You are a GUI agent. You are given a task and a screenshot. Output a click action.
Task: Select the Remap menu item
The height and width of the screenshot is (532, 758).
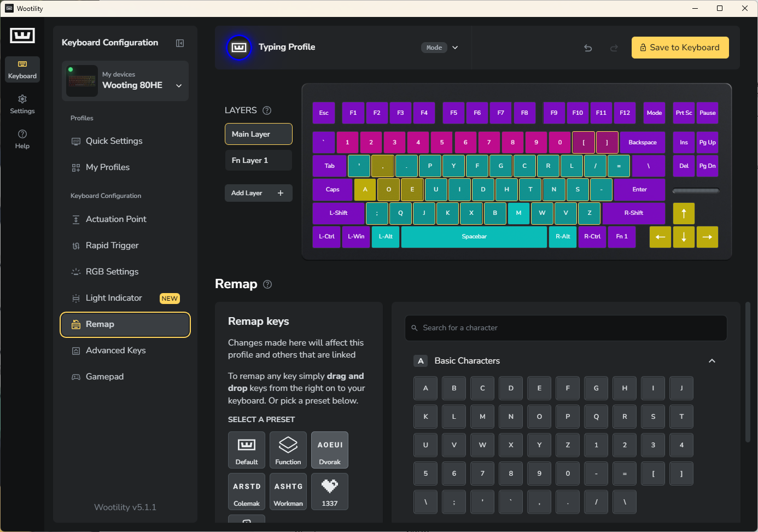[125, 325]
